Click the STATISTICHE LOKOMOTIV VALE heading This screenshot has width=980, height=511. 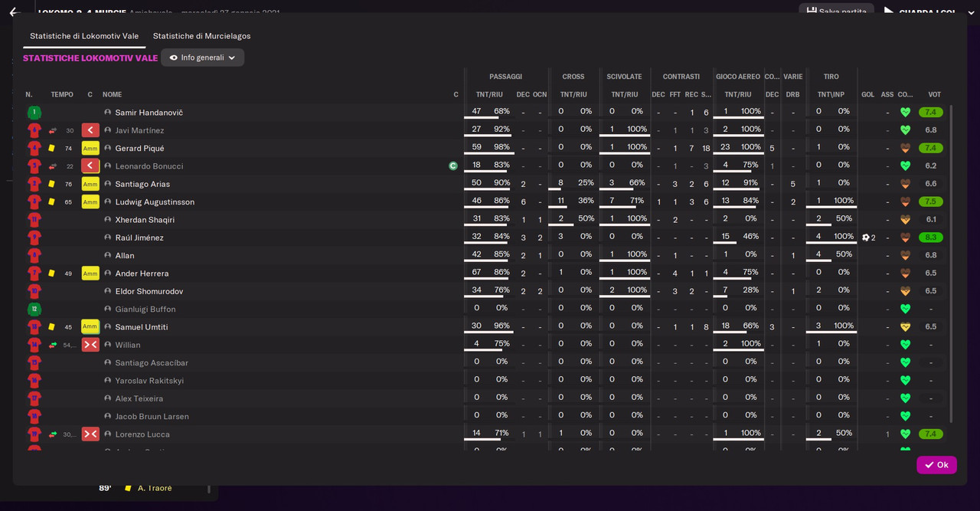pos(90,58)
